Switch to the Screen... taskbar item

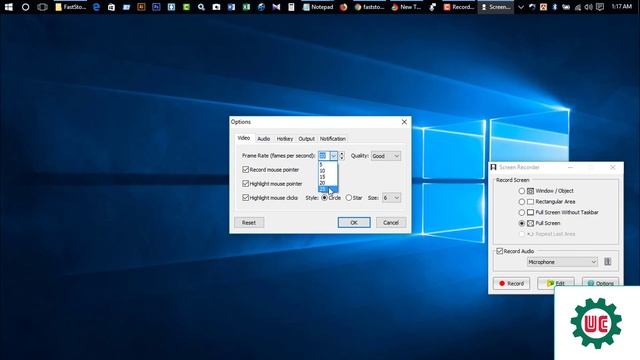pyautogui.click(x=496, y=7)
